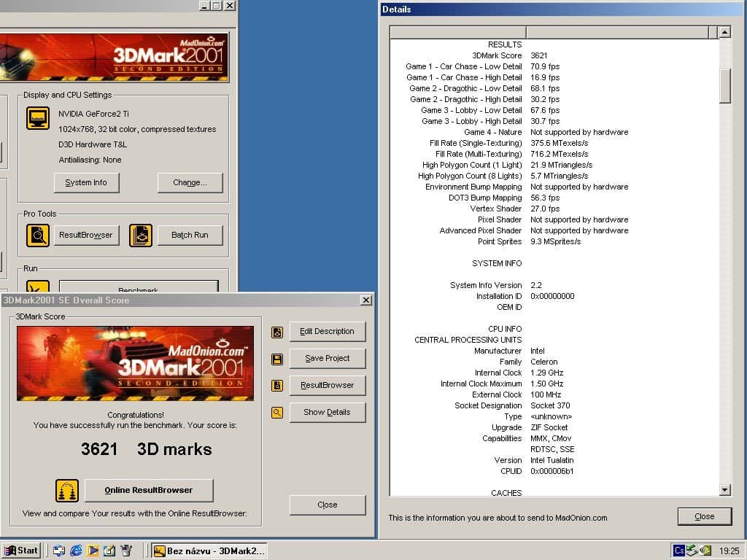This screenshot has height=560, width=747.
Task: Click the fourth quick launch notepad icon
Action: point(109,551)
